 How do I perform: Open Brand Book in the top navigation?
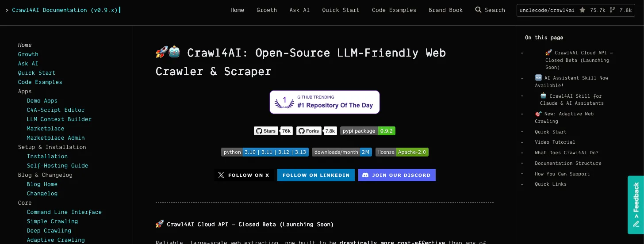[x=445, y=10]
